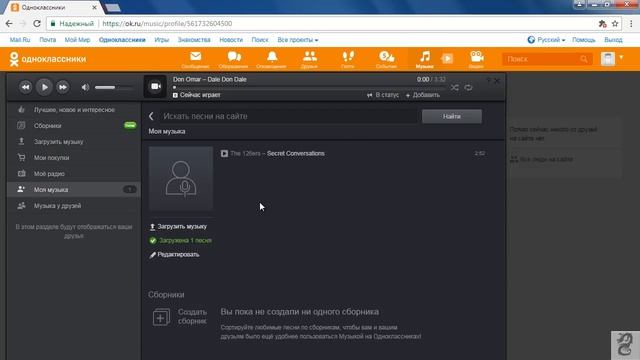Select the Одноклассники browser tab
The height and width of the screenshot is (360, 640).
pyautogui.click(x=54, y=7)
